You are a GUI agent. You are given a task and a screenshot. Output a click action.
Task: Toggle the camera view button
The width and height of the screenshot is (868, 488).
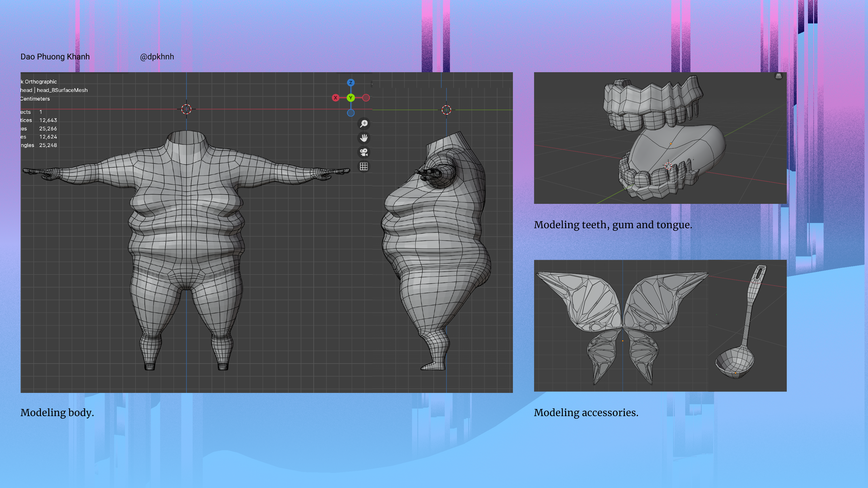tap(364, 152)
